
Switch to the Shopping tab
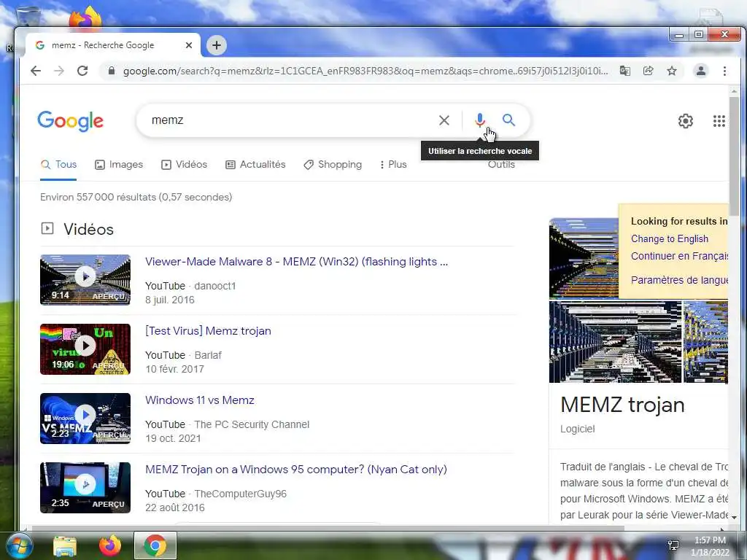click(333, 165)
